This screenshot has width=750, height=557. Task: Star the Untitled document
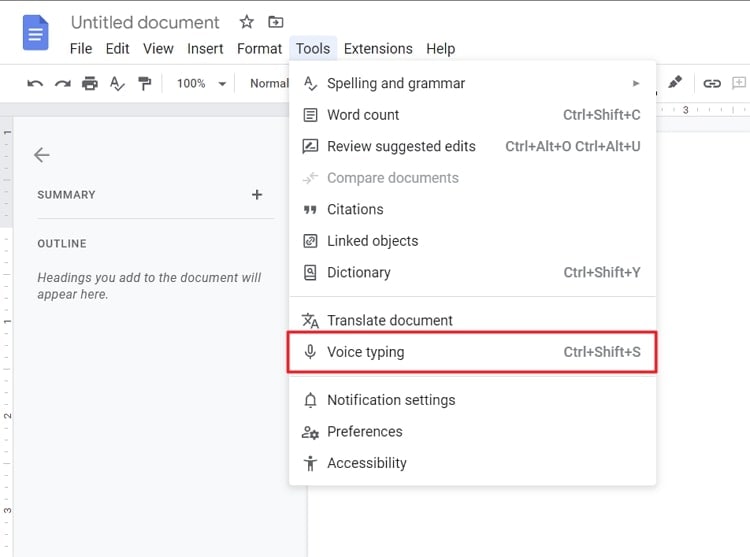pyautogui.click(x=246, y=22)
